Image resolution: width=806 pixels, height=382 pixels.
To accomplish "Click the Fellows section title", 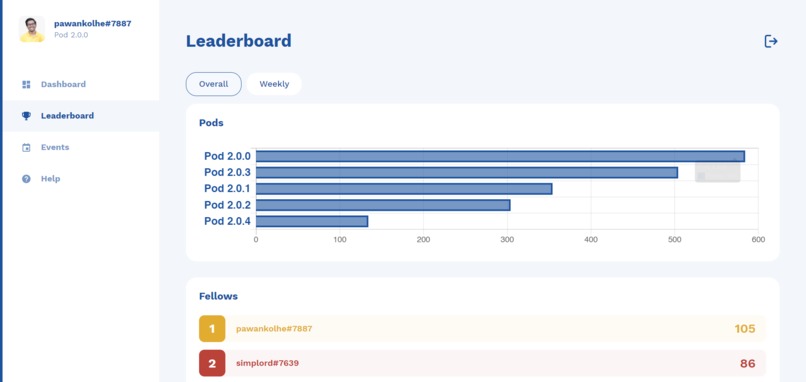I will (218, 296).
